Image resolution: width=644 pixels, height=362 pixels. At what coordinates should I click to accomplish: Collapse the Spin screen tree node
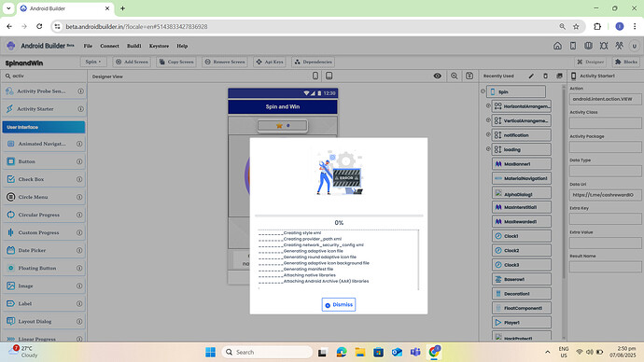(x=483, y=91)
